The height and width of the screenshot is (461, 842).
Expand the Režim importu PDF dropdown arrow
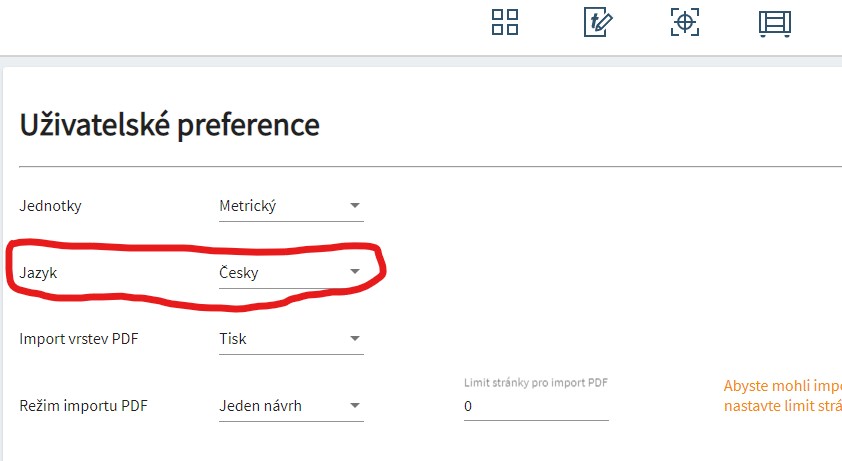point(354,406)
